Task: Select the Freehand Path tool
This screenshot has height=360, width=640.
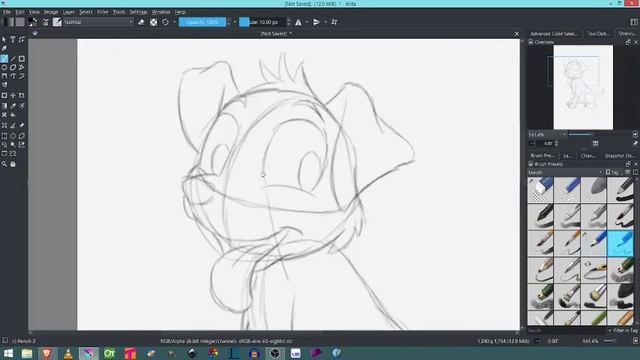Action: point(13,76)
